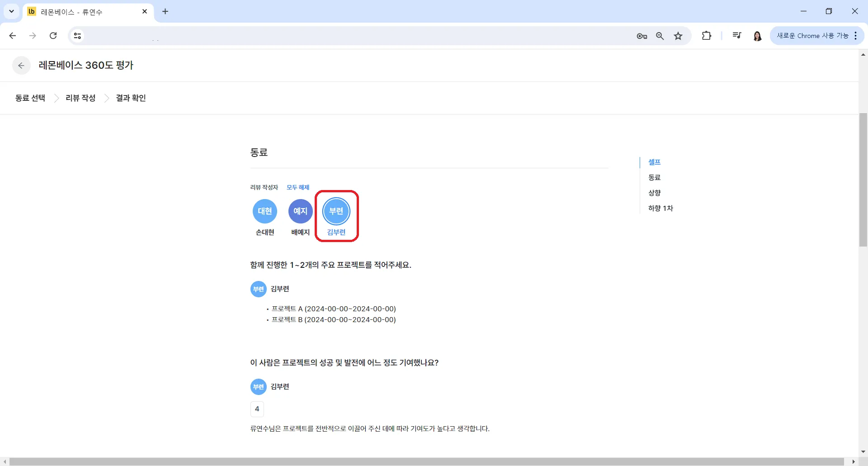Jump to 셀프 section in side navigation
This screenshot has height=466, width=868.
[654, 162]
